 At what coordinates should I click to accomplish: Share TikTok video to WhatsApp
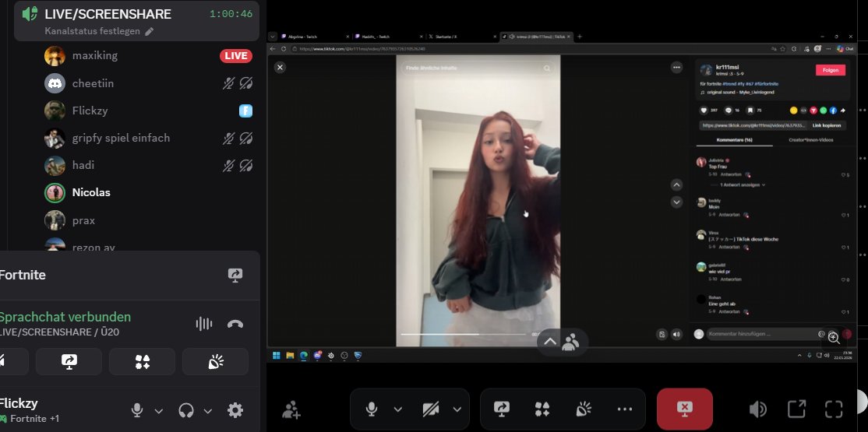click(824, 111)
